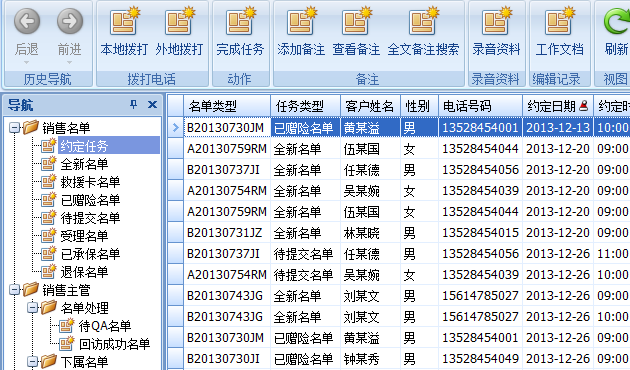This screenshot has width=630, height=370.
Task: Sort by 任务类型 column header
Action: [x=305, y=106]
